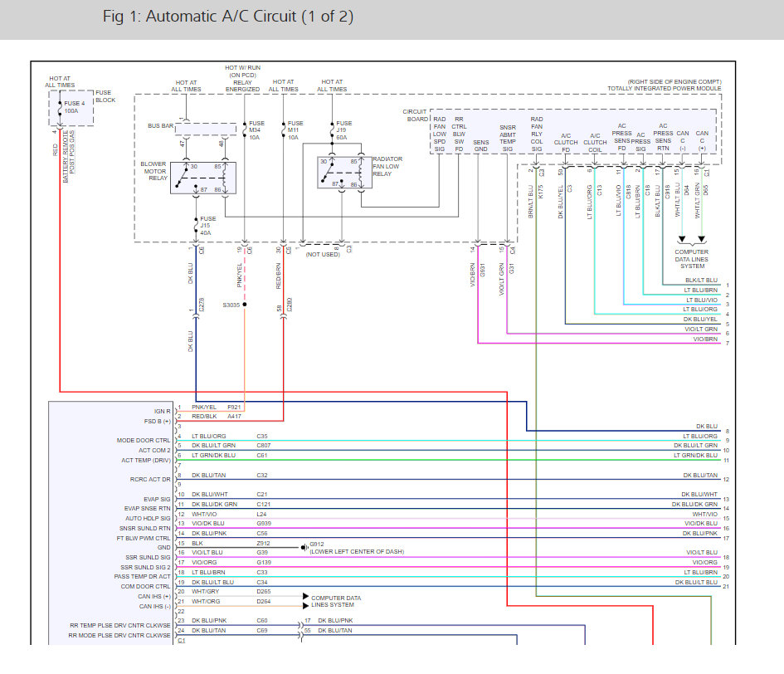Screen dimensions: 784x674
Task: Select the 'AUTO HDLP SIG' pin label
Action: 148,519
